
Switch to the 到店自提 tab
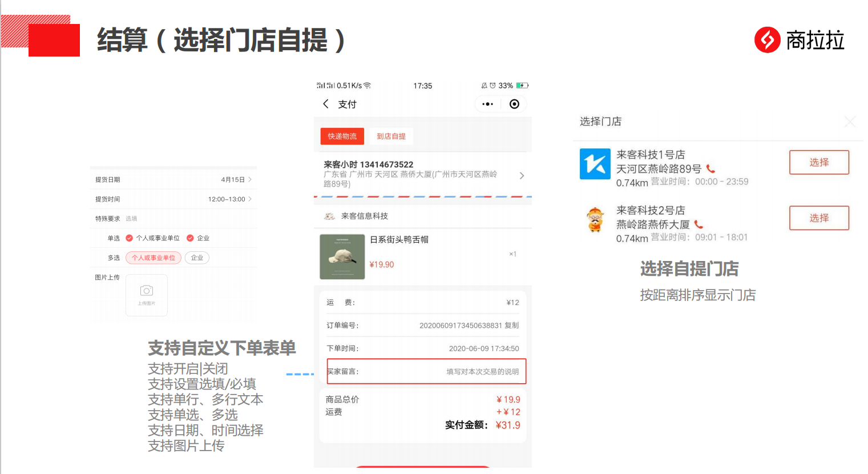pyautogui.click(x=391, y=136)
